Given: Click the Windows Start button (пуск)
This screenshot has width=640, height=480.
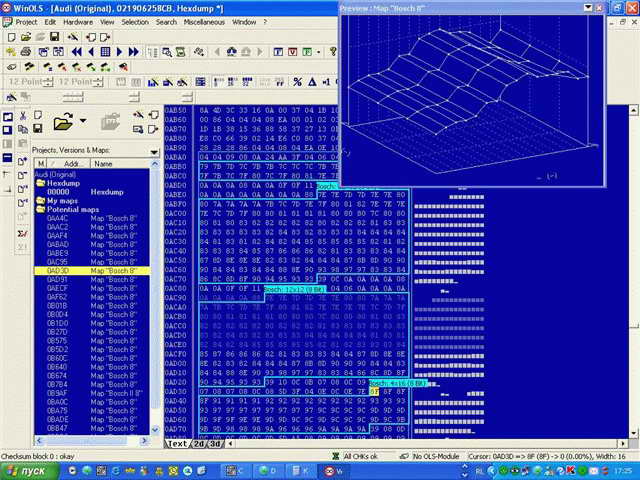Looking at the screenshot, I should 27,470.
